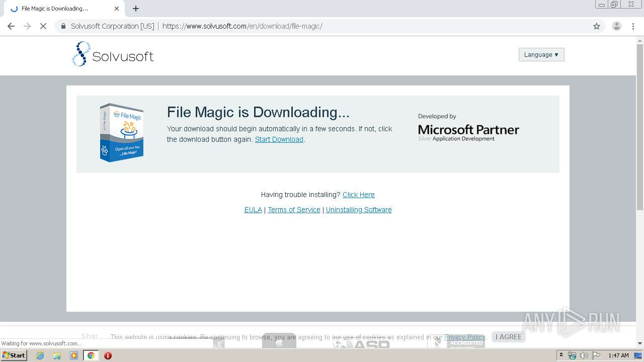
Task: Go back using the browser back arrow
Action: tap(11, 26)
